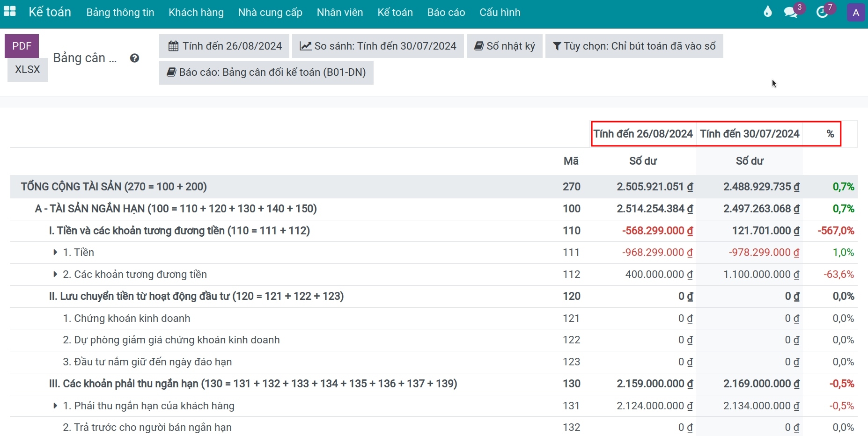Expand 1. Phải thu ngắn hạn của khách hàng
Viewport: 868px width, 436px height.
point(55,406)
